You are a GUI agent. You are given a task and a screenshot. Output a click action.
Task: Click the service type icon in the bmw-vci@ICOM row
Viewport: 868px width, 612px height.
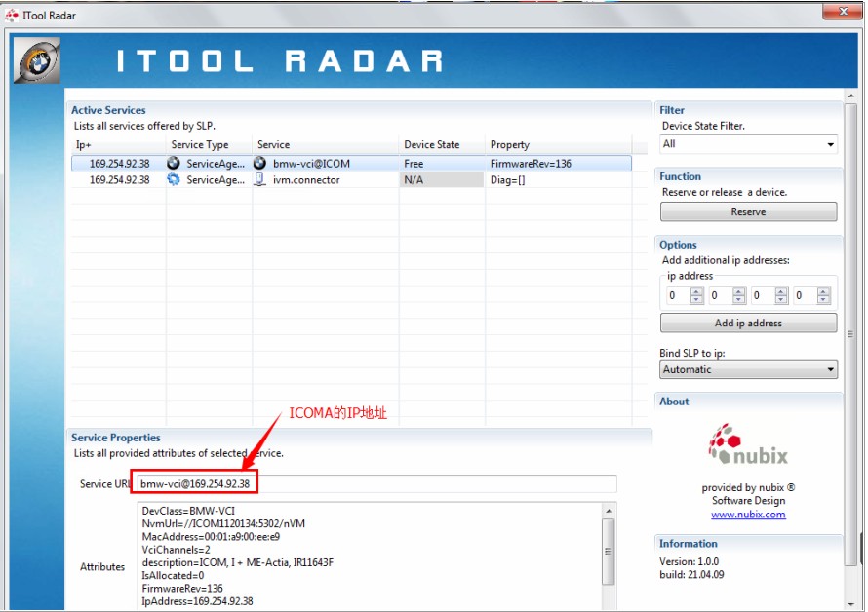[x=174, y=164]
